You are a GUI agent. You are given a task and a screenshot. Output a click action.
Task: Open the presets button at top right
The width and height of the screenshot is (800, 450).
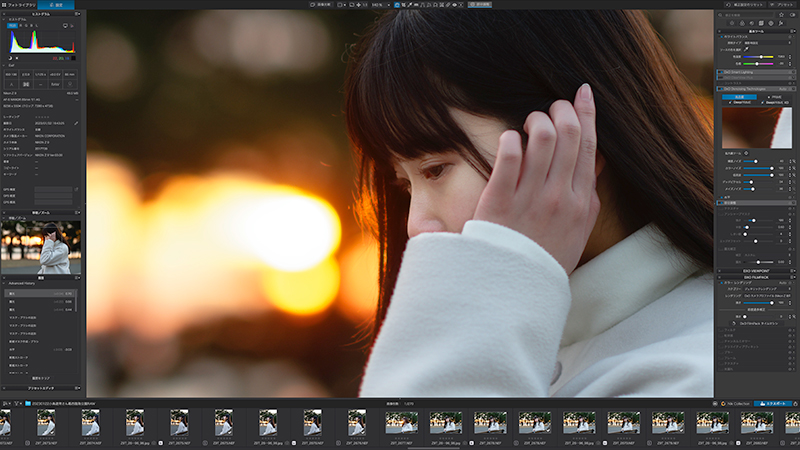tap(782, 5)
